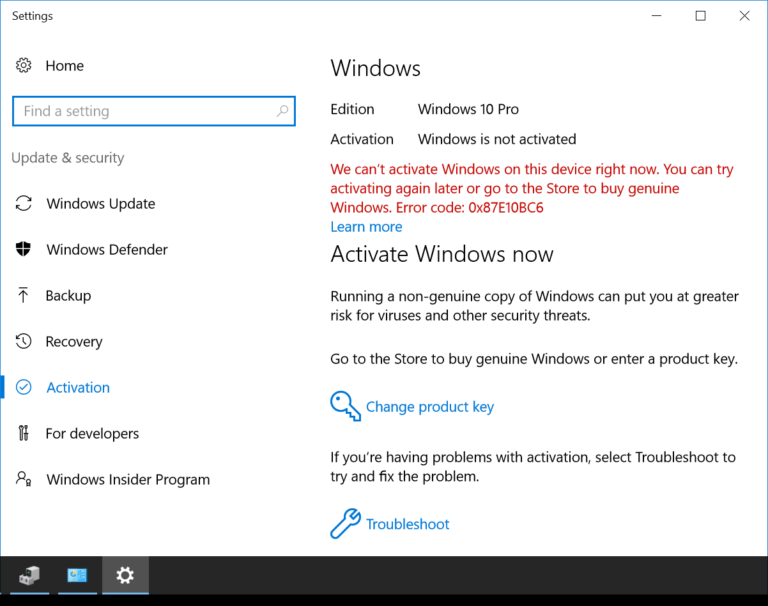The image size is (768, 606).
Task: Click the Update & security heading
Action: (x=68, y=158)
